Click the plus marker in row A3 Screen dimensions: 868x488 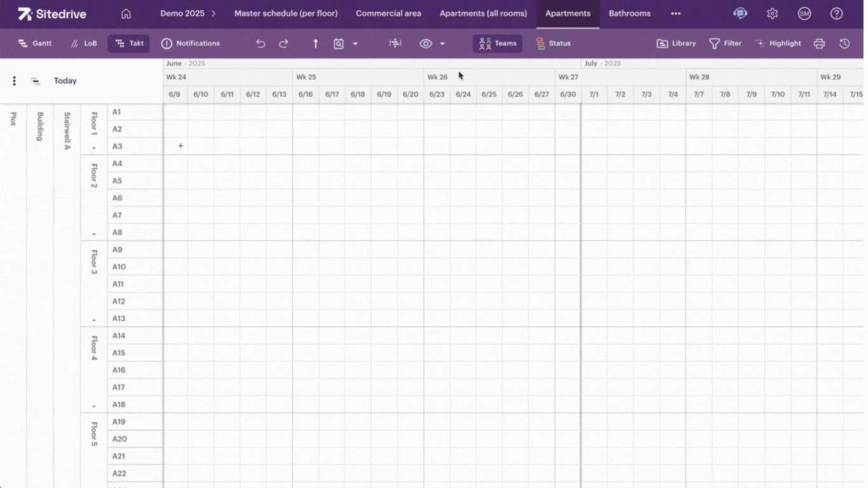pyautogui.click(x=180, y=146)
